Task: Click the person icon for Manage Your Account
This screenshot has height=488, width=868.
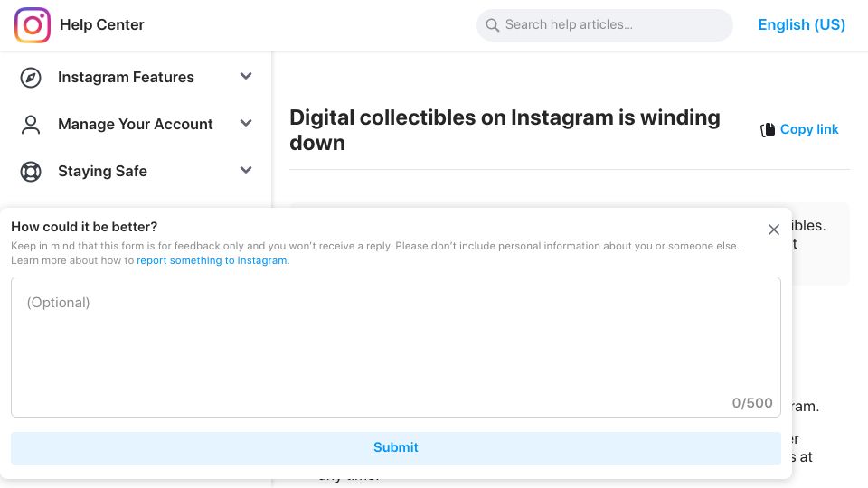Action: (31, 125)
